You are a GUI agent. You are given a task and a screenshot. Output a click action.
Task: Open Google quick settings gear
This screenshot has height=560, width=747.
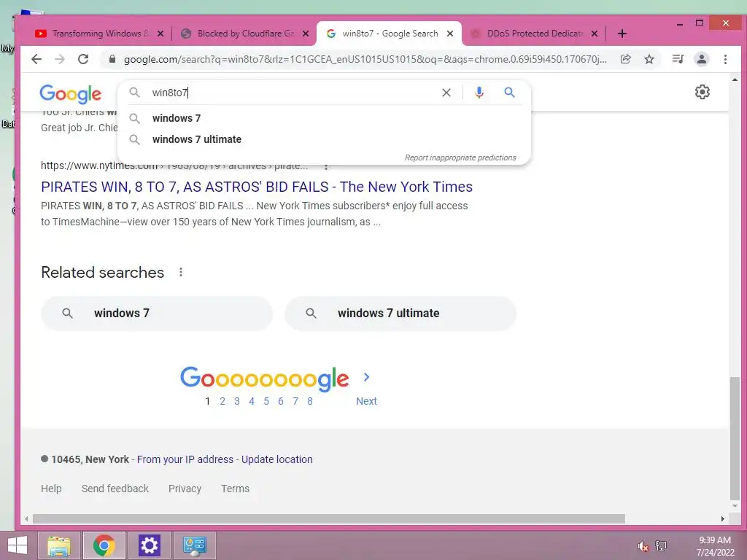703,92
